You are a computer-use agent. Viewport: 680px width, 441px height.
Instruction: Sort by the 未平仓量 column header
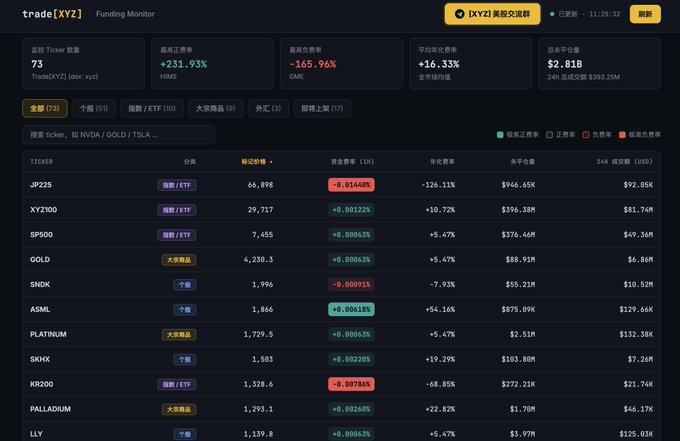pyautogui.click(x=523, y=162)
